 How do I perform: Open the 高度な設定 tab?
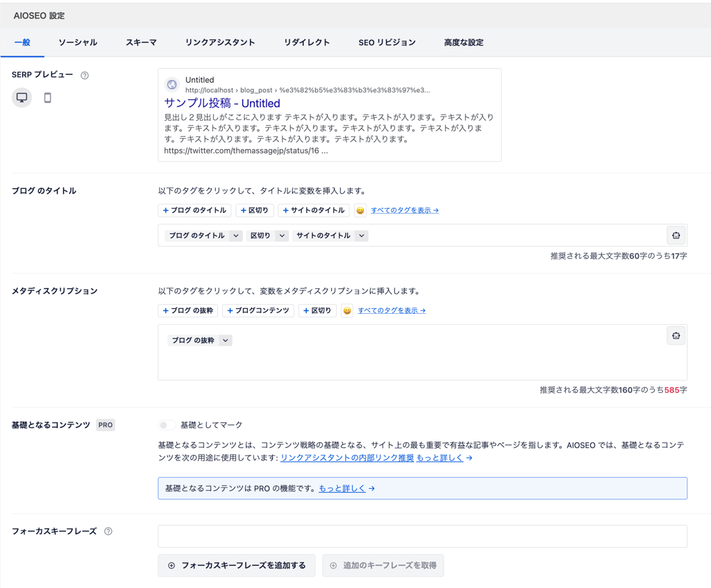[x=463, y=42]
